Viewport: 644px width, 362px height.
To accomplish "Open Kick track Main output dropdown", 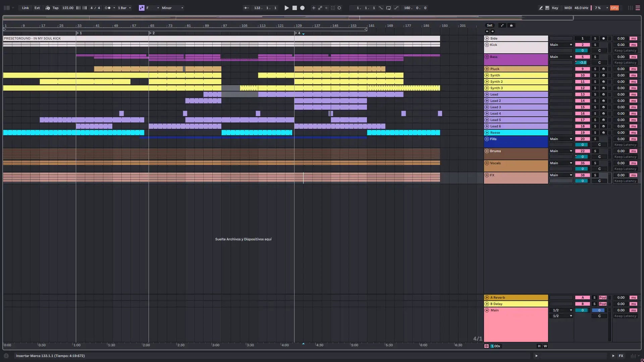I will [561, 45].
